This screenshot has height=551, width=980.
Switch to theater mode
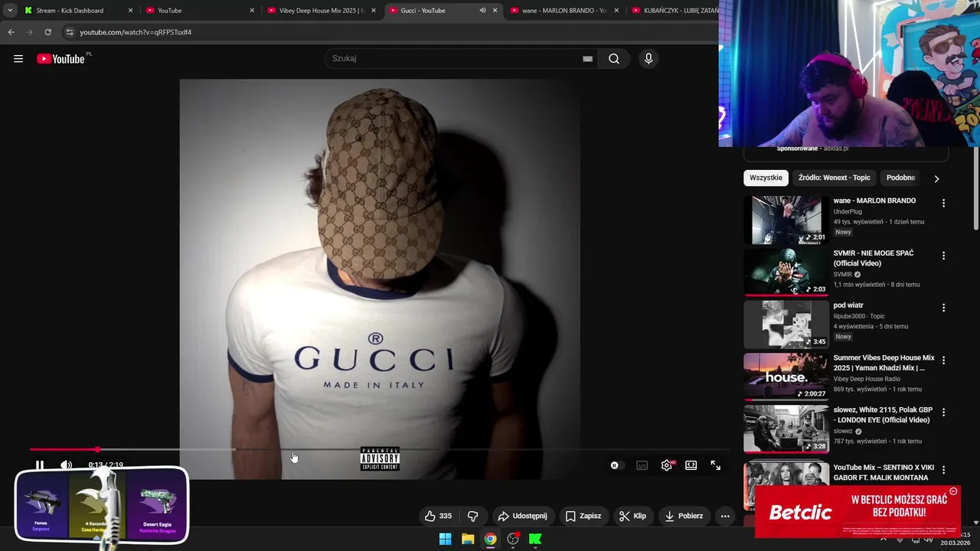click(x=691, y=465)
